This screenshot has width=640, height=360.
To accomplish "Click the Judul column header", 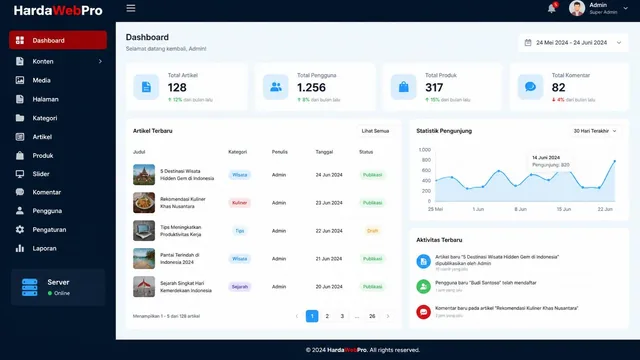I will tap(139, 152).
